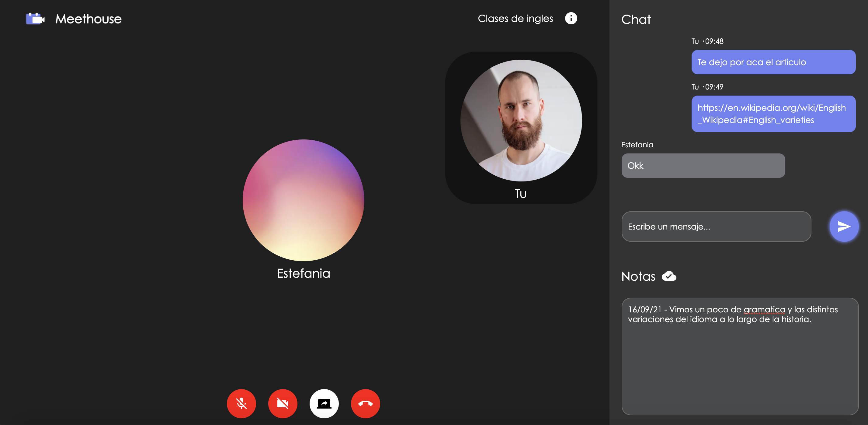Unmute the microphone button
Image resolution: width=868 pixels, height=425 pixels.
[x=241, y=403]
